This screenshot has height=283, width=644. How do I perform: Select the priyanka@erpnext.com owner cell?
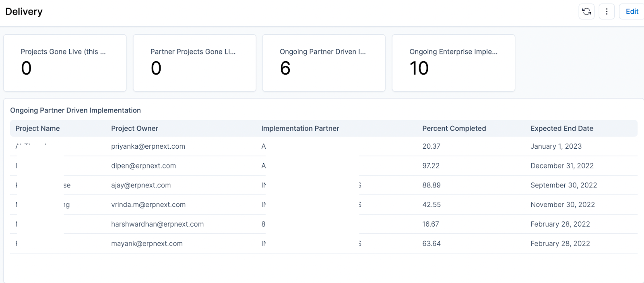(x=148, y=146)
